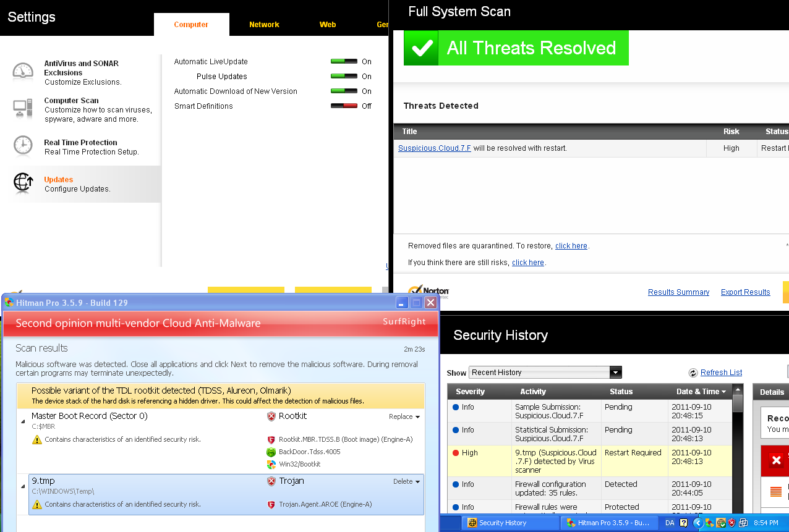Select Statistical Submission Suspicious.Cloud.7.F row
Screen dimensions: 789x532
[590, 434]
